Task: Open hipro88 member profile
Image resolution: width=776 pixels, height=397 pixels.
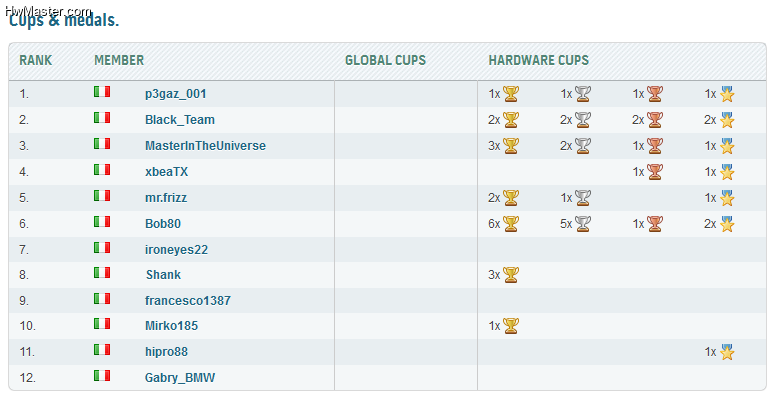Action: coord(166,352)
